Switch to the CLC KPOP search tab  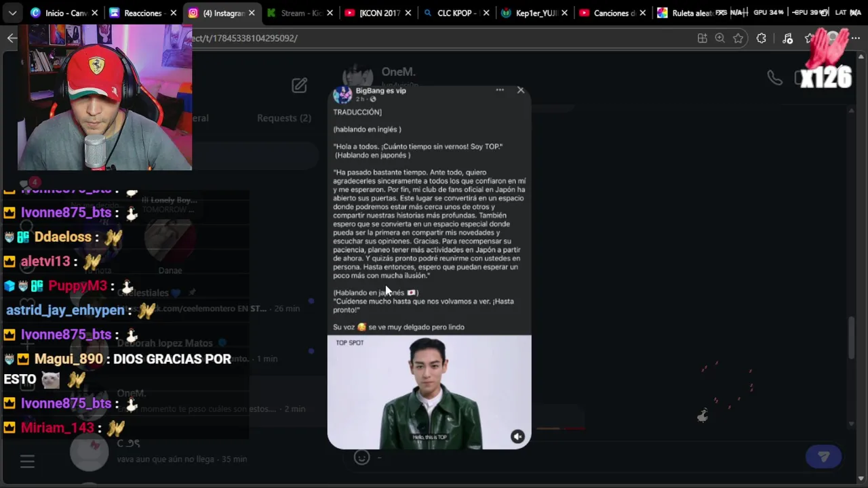click(x=454, y=13)
